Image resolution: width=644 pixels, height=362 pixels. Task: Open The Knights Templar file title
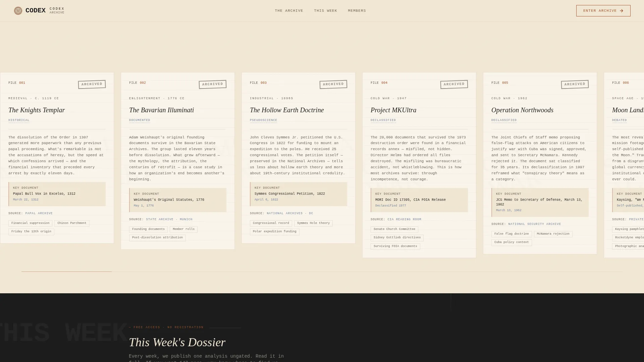click(37, 110)
